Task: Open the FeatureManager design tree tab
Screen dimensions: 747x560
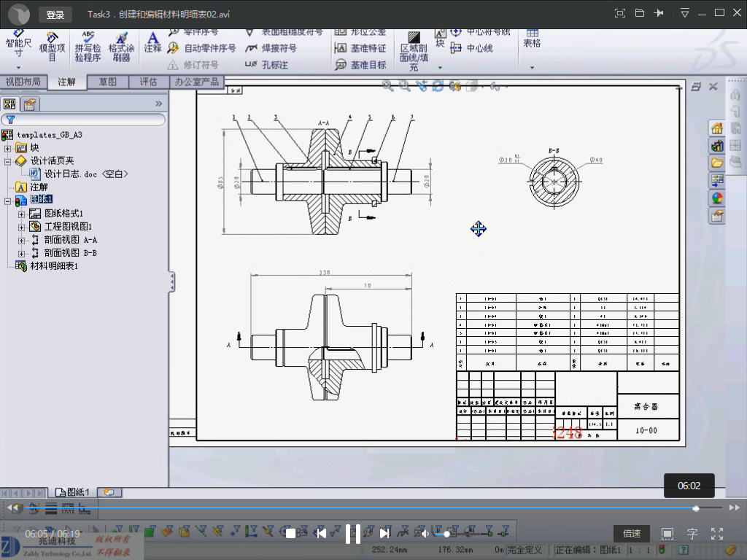Action: coord(10,104)
